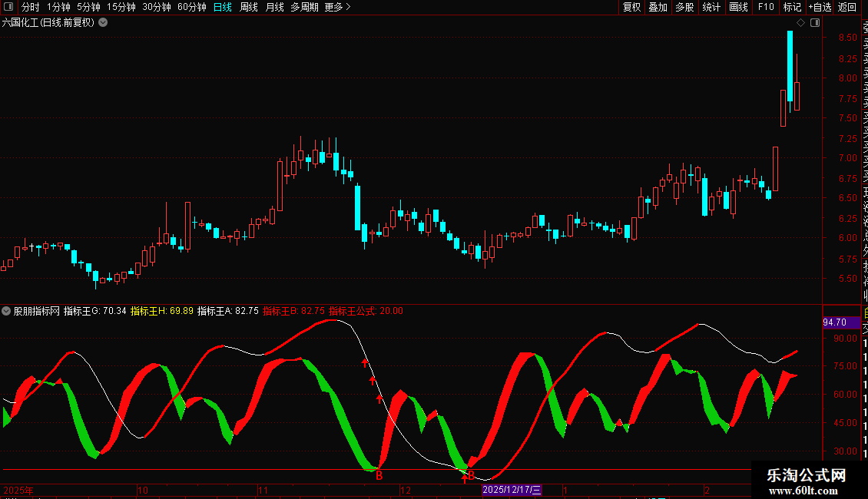Click the first red B buy signal marker
Viewport: 868px width, 499px height.
[x=379, y=475]
